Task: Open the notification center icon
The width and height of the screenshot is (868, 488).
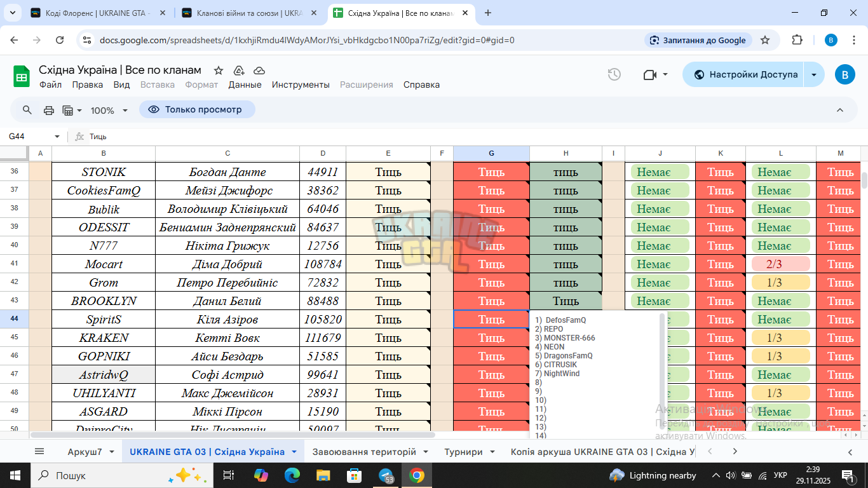Action: pos(848,475)
